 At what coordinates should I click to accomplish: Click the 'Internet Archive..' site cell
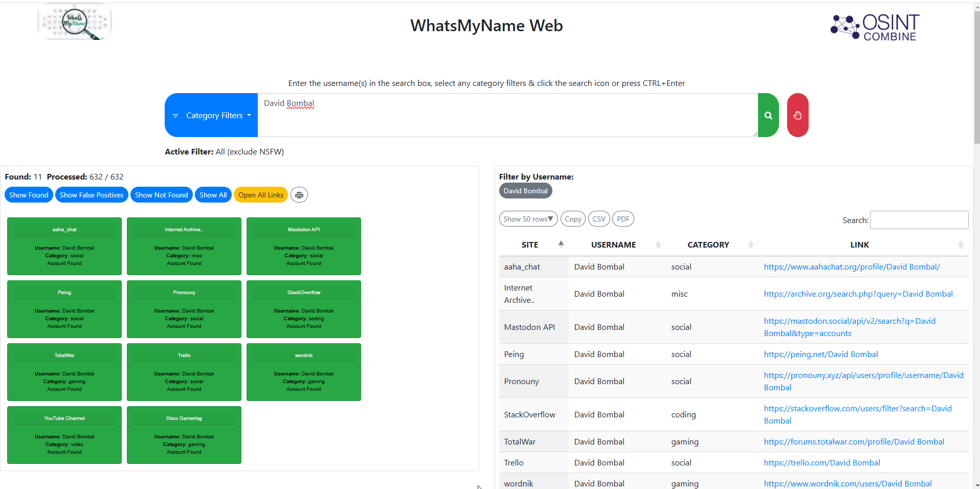tap(534, 294)
